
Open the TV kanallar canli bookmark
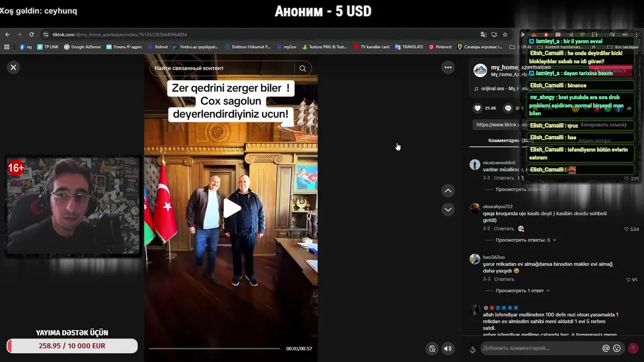[x=371, y=47]
